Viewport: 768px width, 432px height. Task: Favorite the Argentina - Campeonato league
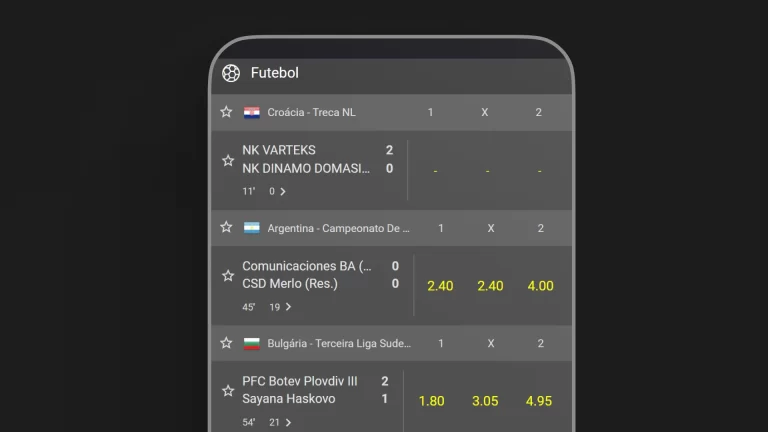226,228
